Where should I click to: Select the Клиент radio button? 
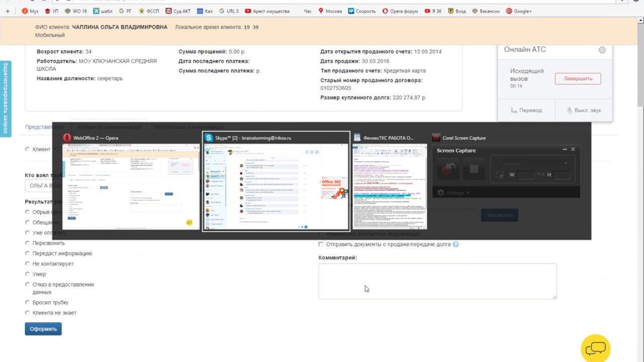pos(28,149)
